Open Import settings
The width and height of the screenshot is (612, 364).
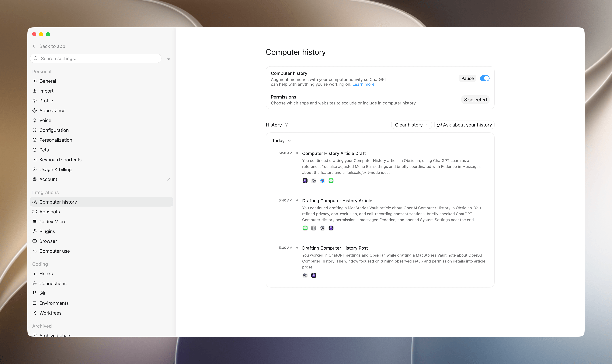[101, 91]
